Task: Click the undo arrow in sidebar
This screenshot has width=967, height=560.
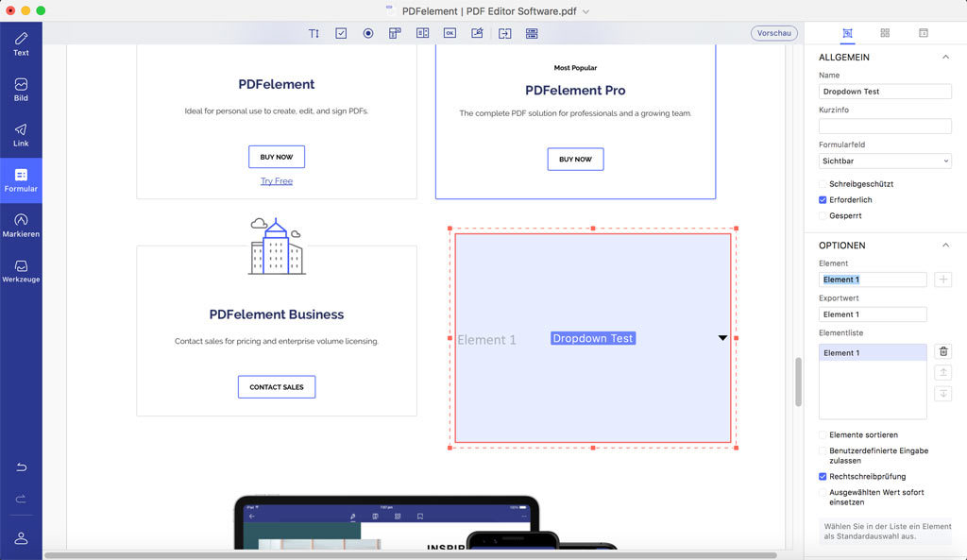Action: pyautogui.click(x=21, y=467)
